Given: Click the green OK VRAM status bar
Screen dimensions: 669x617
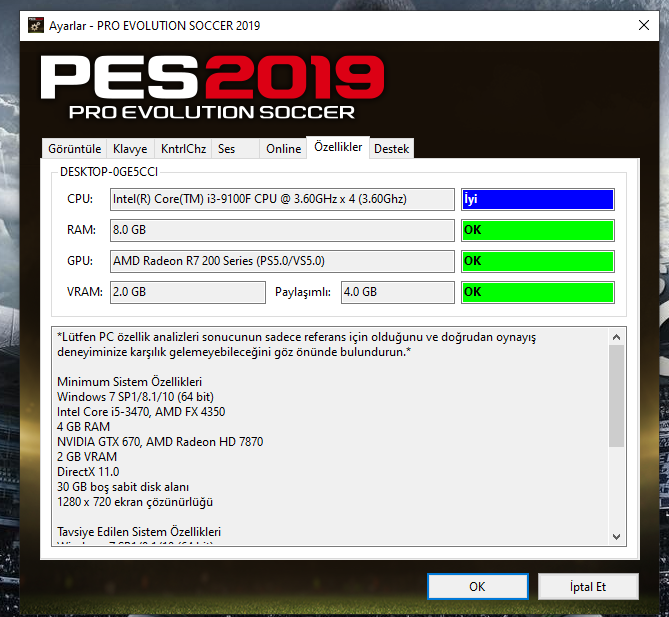Looking at the screenshot, I should [x=538, y=292].
